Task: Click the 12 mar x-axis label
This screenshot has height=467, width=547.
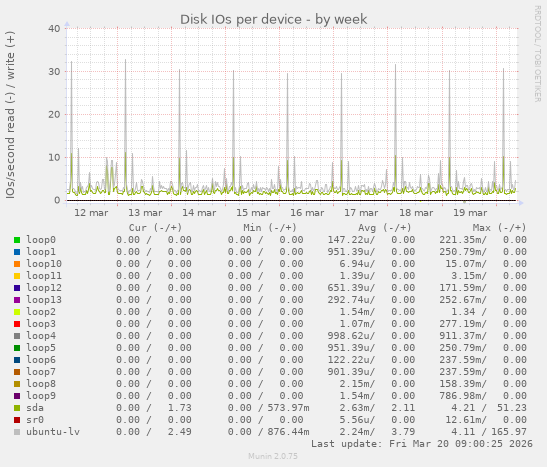Action: 91,213
